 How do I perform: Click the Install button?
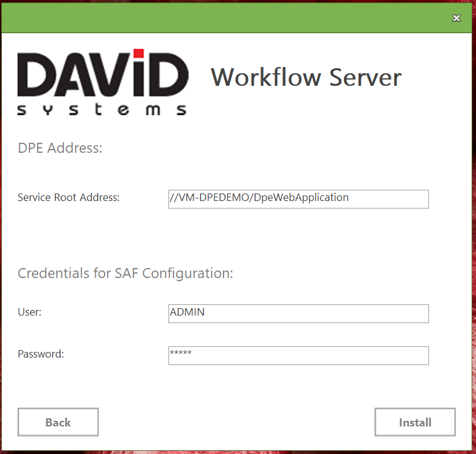415,422
